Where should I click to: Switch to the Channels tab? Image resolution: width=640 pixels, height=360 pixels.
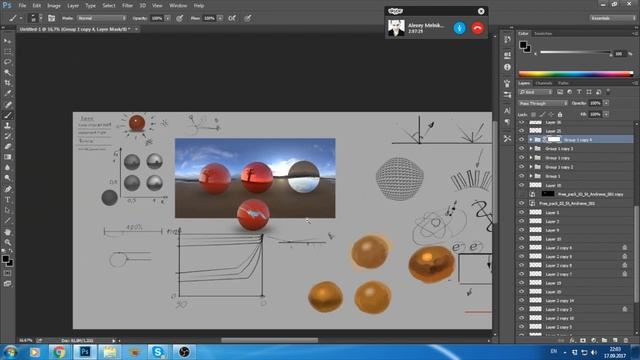544,83
